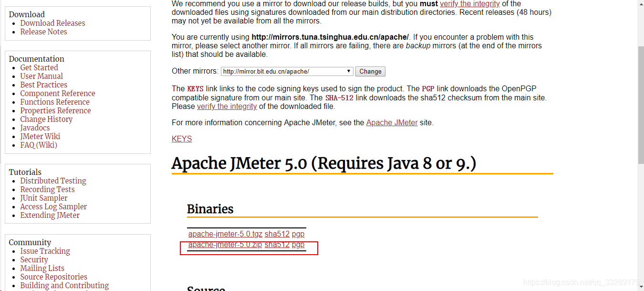Click the Tutorials sidebar heading

[x=25, y=172]
